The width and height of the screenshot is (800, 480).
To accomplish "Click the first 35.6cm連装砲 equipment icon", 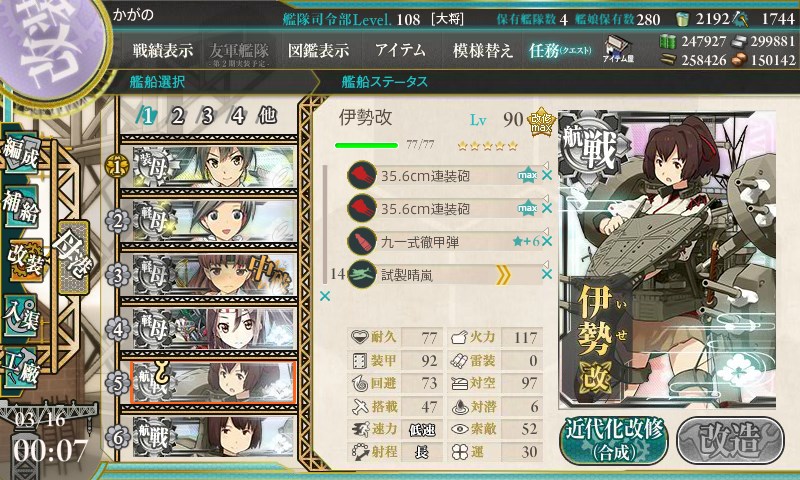I will (362, 175).
